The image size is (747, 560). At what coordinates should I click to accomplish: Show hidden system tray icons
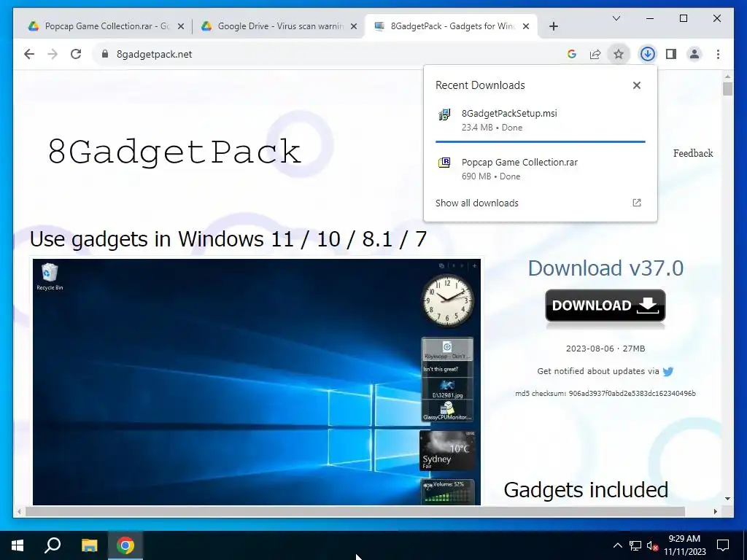[x=617, y=545]
